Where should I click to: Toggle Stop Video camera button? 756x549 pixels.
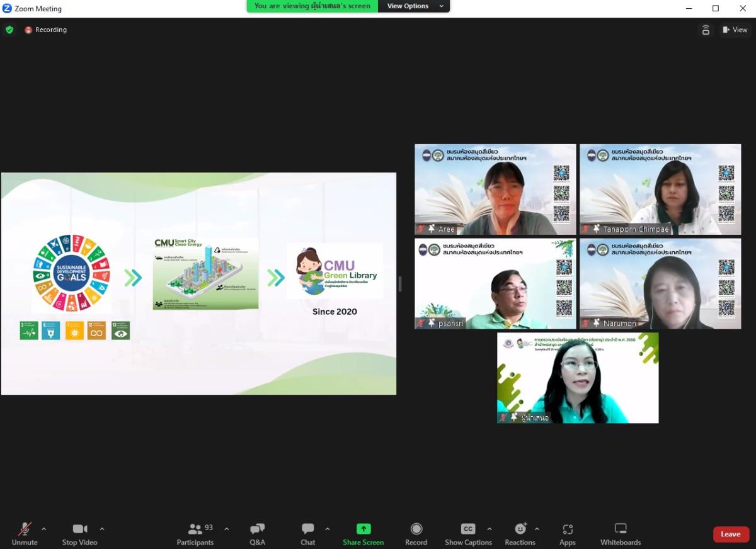pos(79,534)
